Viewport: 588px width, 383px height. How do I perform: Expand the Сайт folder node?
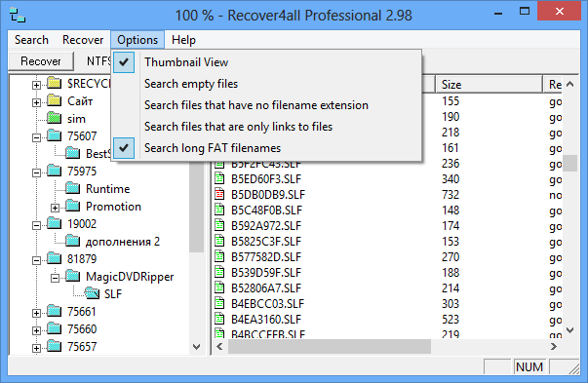pos(36,102)
